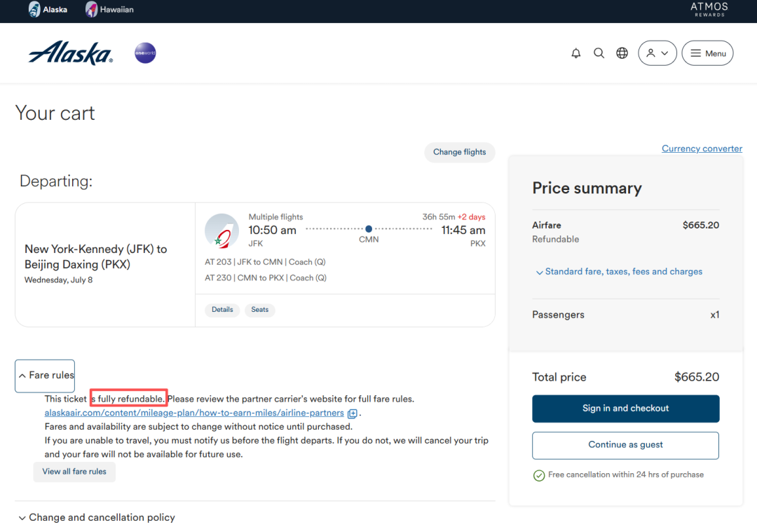Image resolution: width=757 pixels, height=532 pixels.
Task: Click Continue as guest button
Action: click(625, 445)
